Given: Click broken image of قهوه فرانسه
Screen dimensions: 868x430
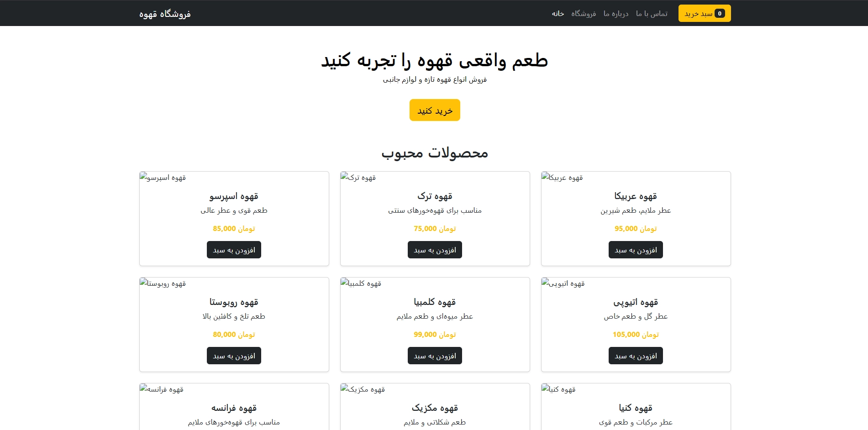Looking at the screenshot, I should pyautogui.click(x=162, y=389).
